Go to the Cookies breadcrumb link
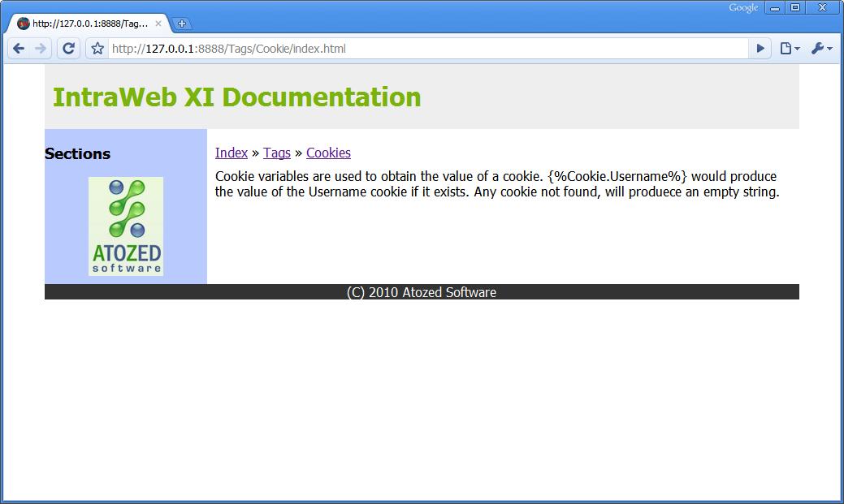 click(x=328, y=153)
